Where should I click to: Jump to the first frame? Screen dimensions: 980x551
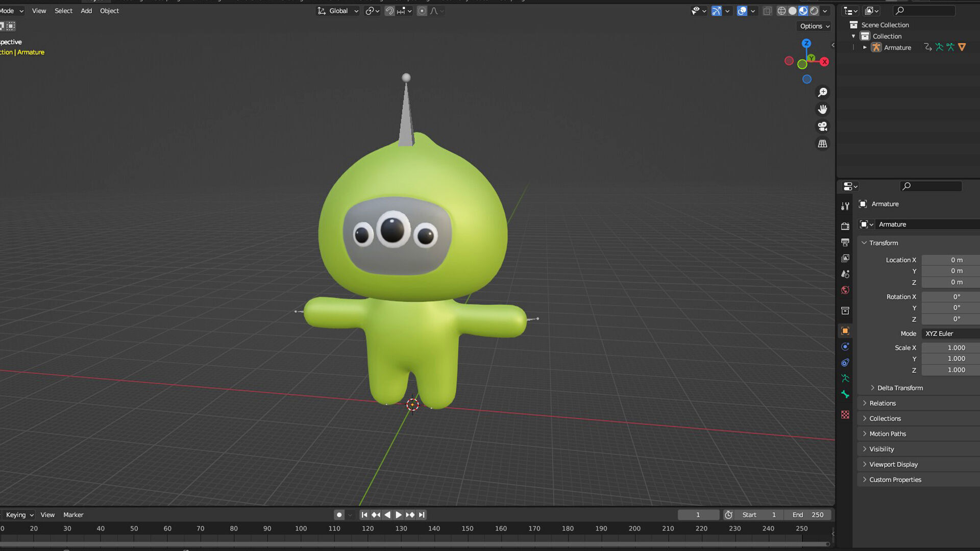tap(364, 515)
